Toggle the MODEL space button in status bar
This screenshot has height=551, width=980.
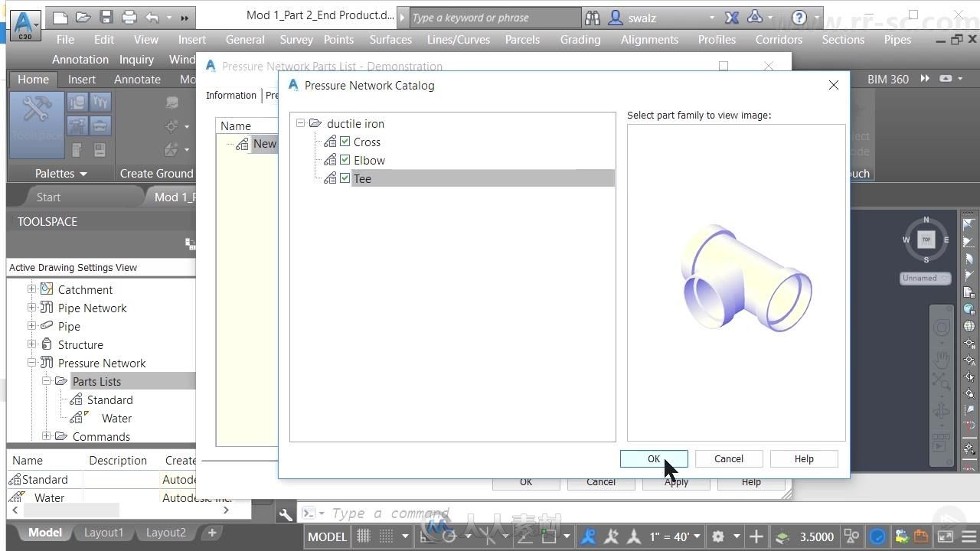[327, 536]
